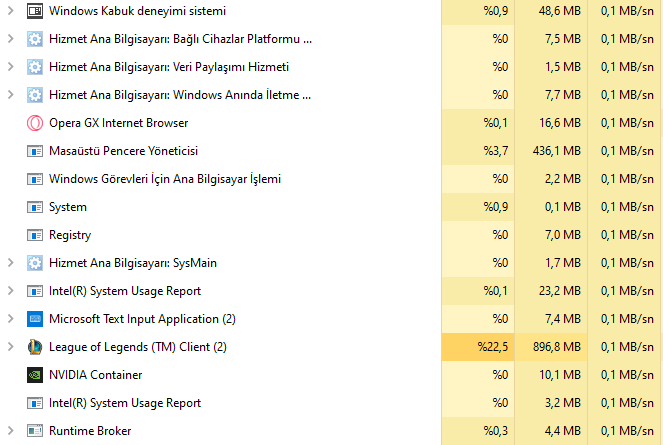Click the %0,3 CPU value for Runtime Broker
Image resolution: width=663 pixels, height=445 pixels.
[496, 431]
